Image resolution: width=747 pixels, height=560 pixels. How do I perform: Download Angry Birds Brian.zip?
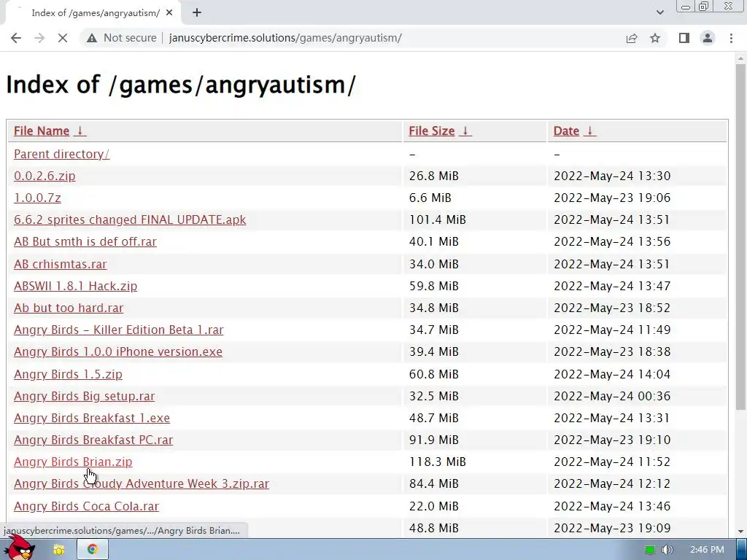[x=73, y=462]
